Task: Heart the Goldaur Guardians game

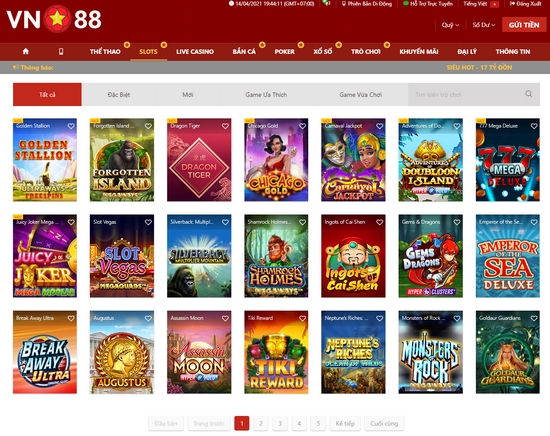Action: pos(534,318)
